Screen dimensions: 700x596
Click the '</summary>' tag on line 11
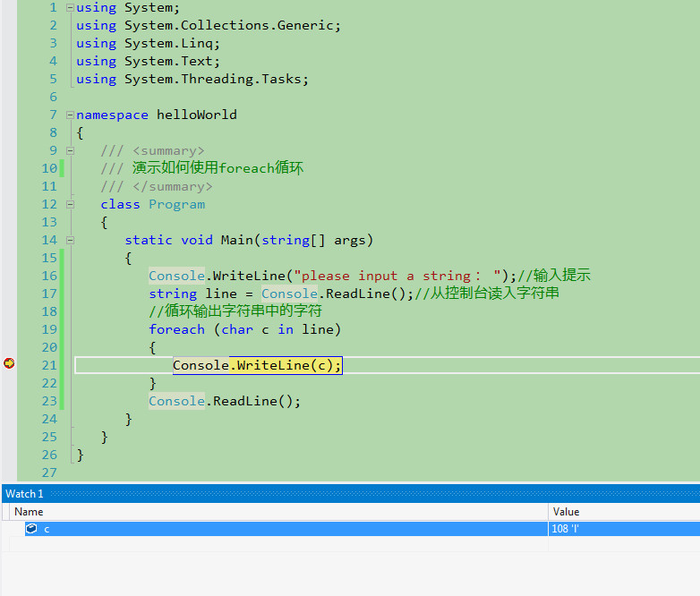[173, 187]
